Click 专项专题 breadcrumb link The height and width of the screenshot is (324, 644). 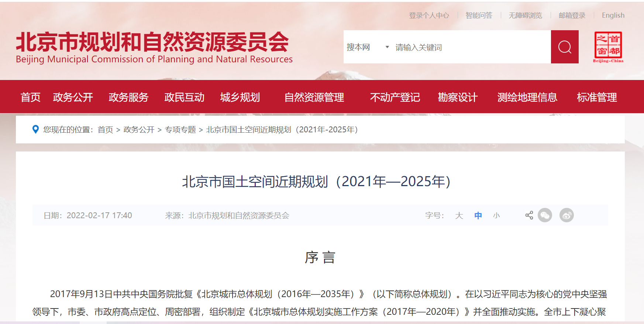click(x=180, y=130)
